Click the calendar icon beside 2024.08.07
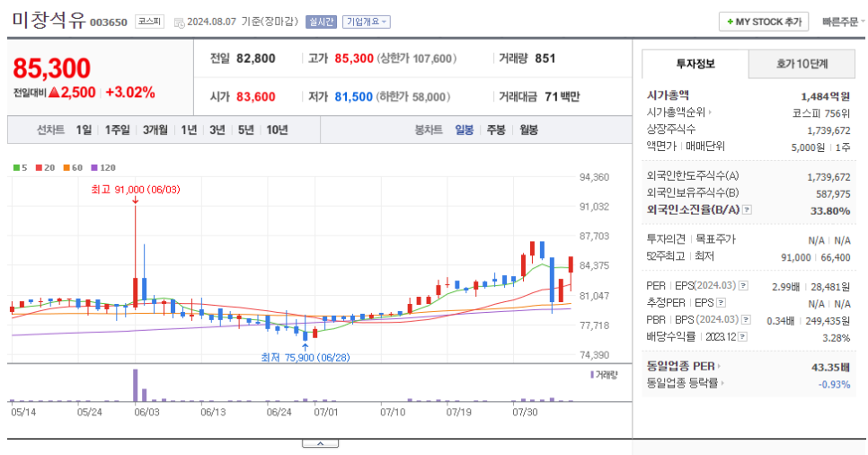 [179, 22]
